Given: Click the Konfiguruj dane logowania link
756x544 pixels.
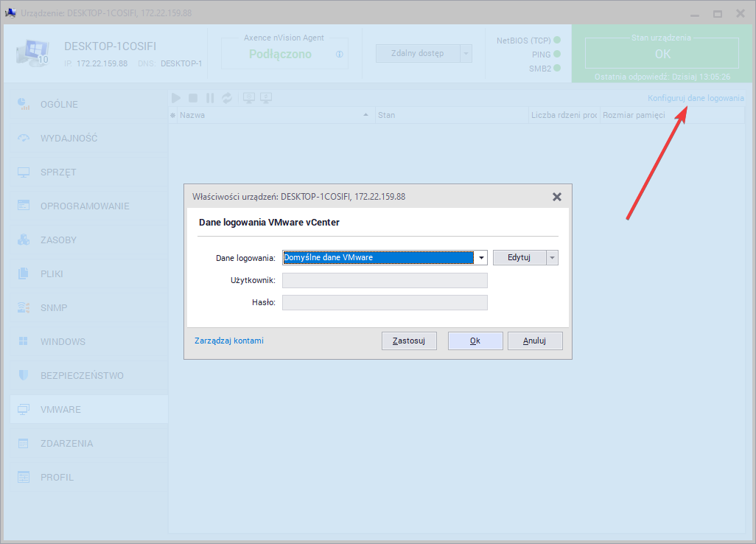Looking at the screenshot, I should 695,98.
